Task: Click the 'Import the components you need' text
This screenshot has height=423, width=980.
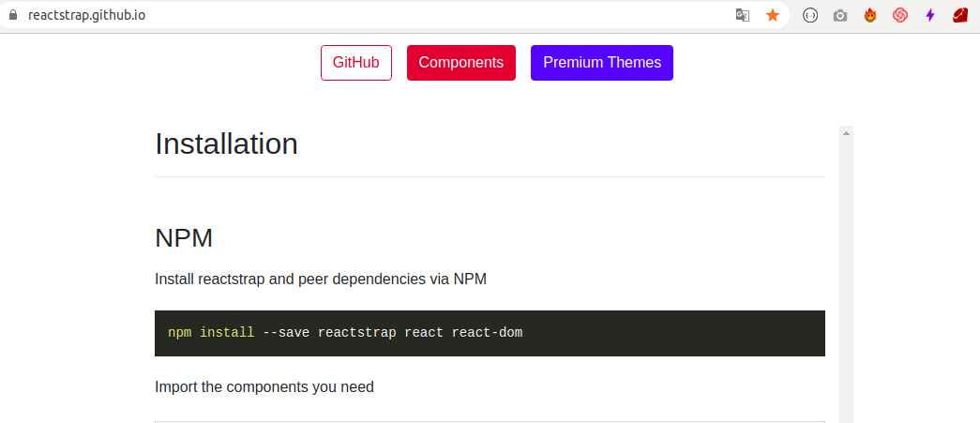Action: tap(264, 386)
